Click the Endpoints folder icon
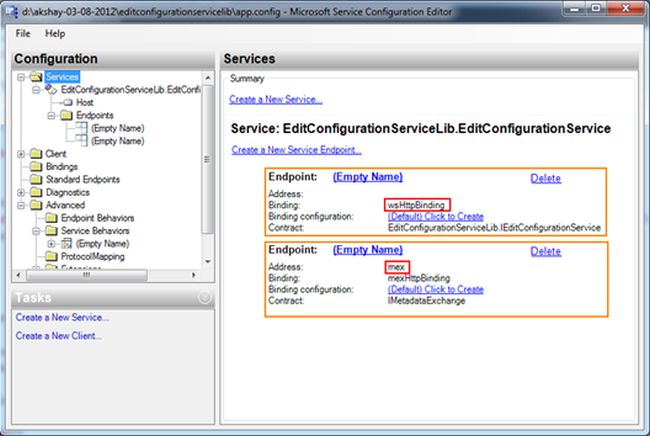Screen dimensions: 650x436 pos(67,115)
